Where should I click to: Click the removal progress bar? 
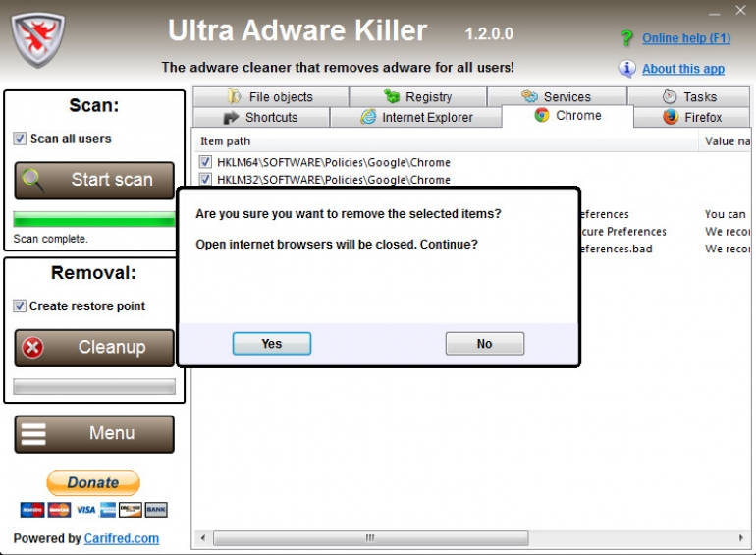(x=94, y=386)
